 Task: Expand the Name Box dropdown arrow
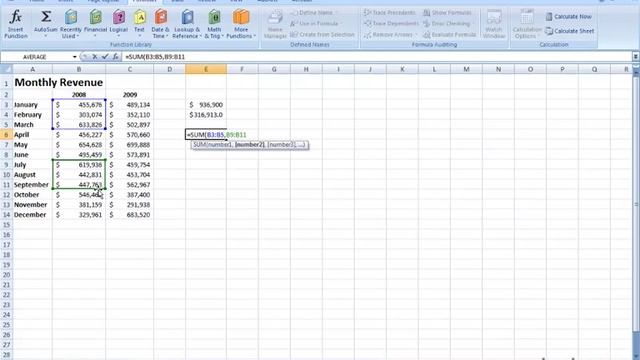[75, 57]
